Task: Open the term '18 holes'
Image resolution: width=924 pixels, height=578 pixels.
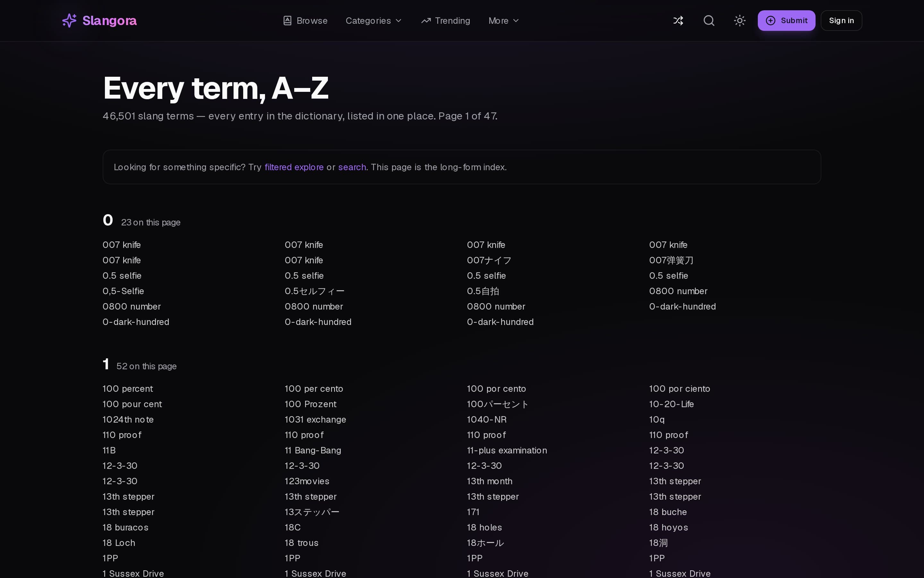Action: pyautogui.click(x=484, y=528)
